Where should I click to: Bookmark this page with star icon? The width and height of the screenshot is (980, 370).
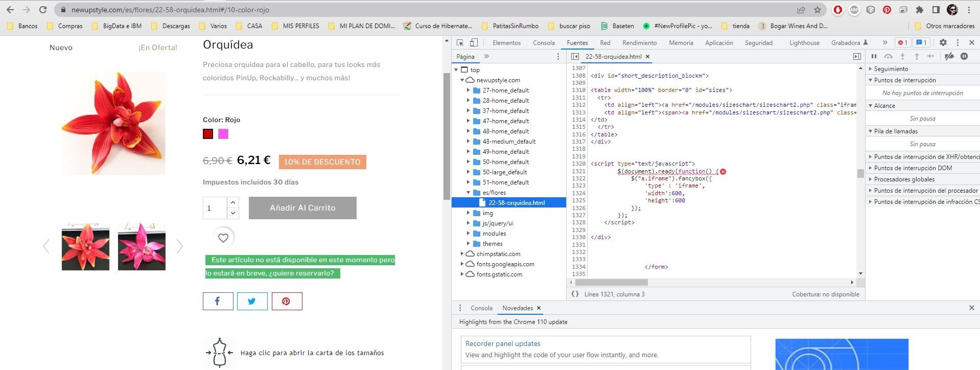coord(818,10)
